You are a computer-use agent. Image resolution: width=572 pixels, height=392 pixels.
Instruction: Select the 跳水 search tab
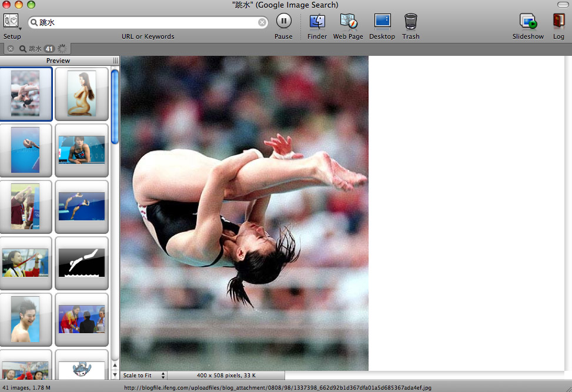[35, 49]
